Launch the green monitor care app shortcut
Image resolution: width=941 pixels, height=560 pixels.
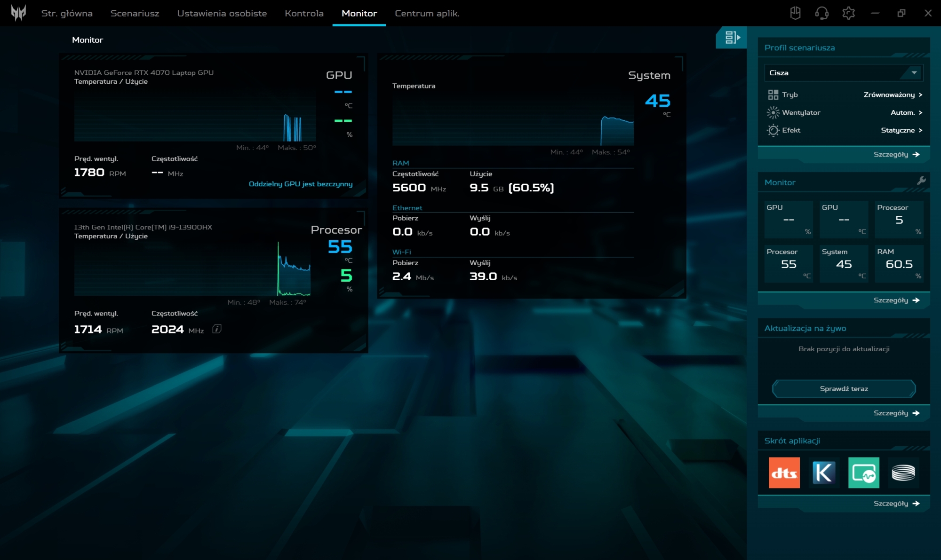pos(864,473)
